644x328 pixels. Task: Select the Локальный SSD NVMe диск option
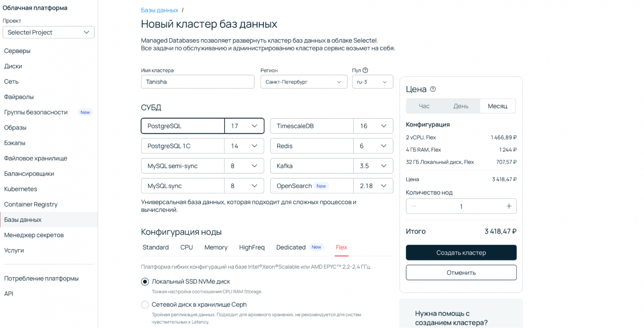point(145,281)
